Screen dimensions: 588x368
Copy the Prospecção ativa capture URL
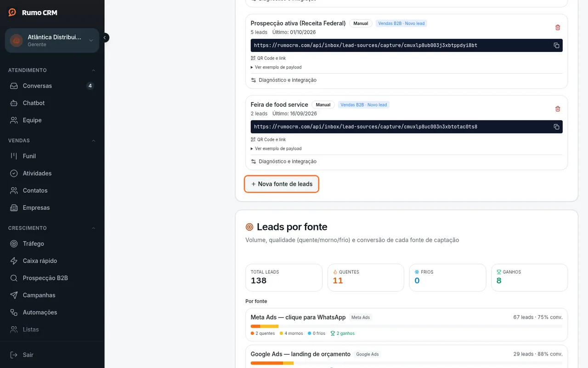(x=556, y=46)
